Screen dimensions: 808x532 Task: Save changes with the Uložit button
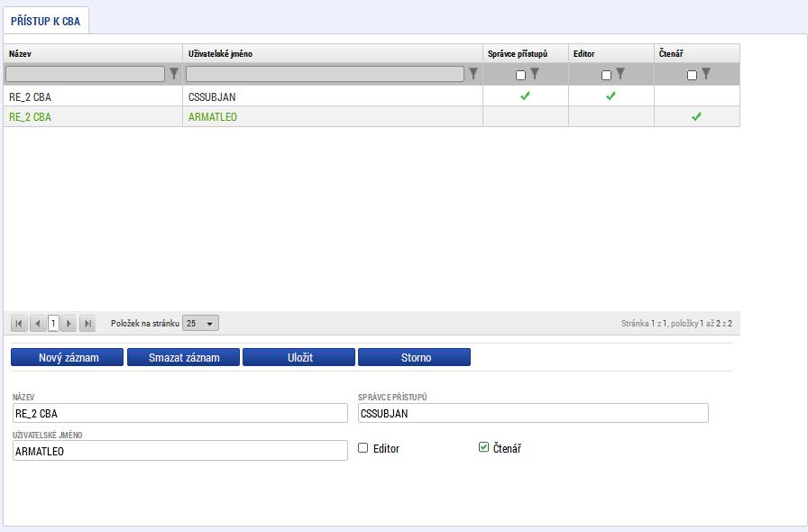[298, 357]
